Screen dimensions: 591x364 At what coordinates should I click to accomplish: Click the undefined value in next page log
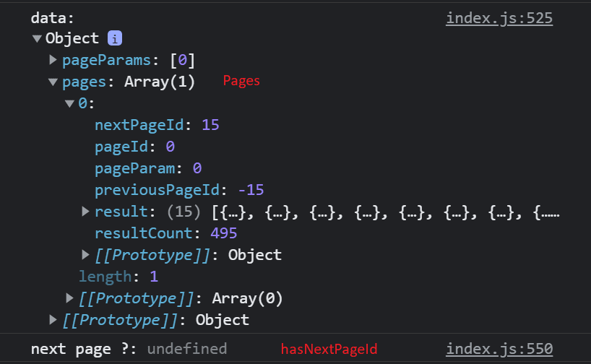point(186,349)
